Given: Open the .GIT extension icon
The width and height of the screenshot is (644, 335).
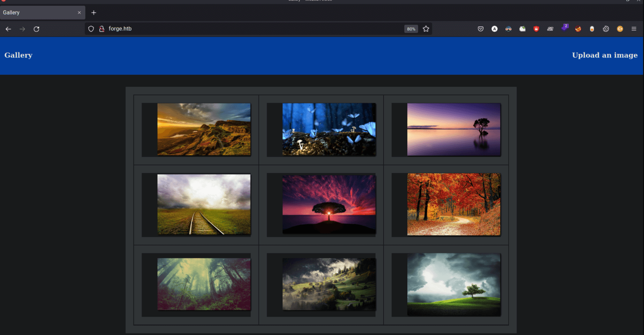Looking at the screenshot, I should click(x=550, y=29).
